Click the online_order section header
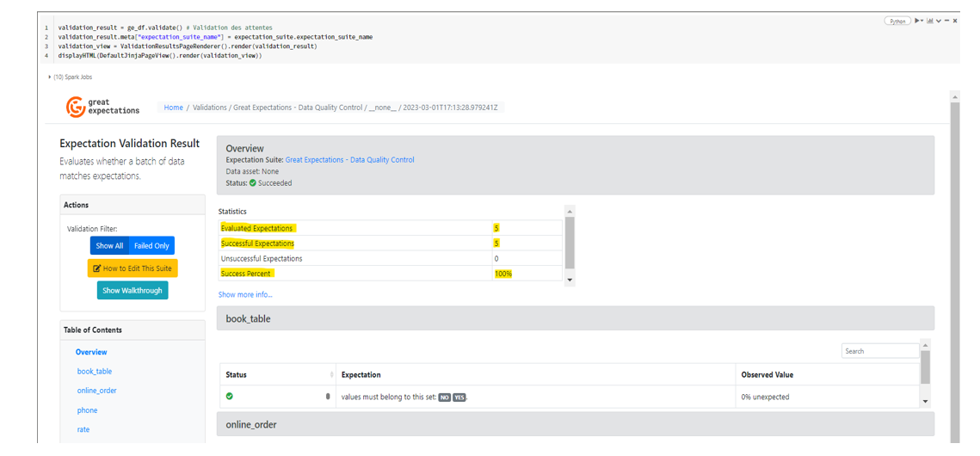980x456 pixels. click(575, 424)
